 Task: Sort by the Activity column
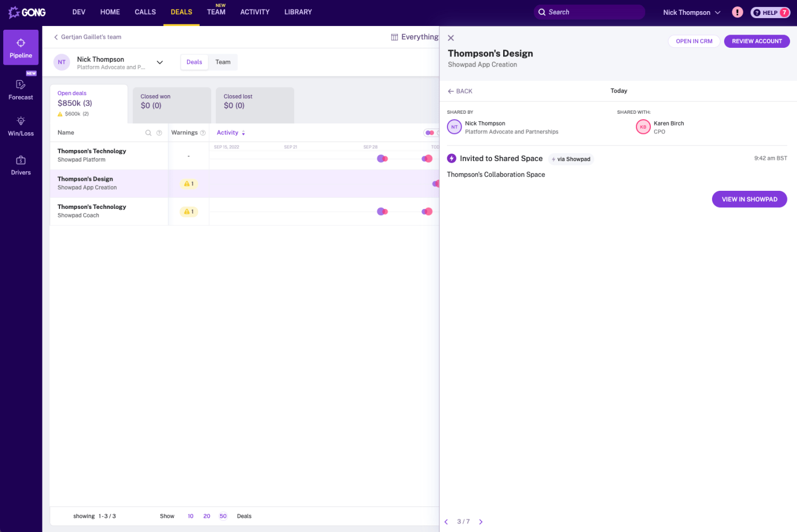(231, 133)
